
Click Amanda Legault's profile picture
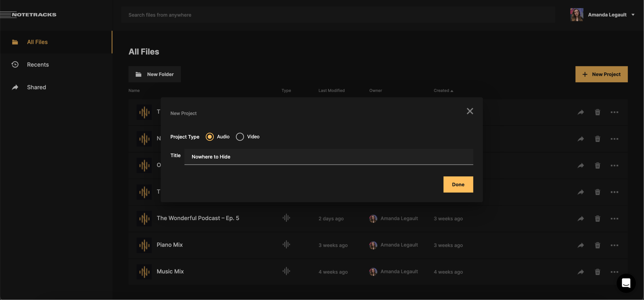click(577, 15)
